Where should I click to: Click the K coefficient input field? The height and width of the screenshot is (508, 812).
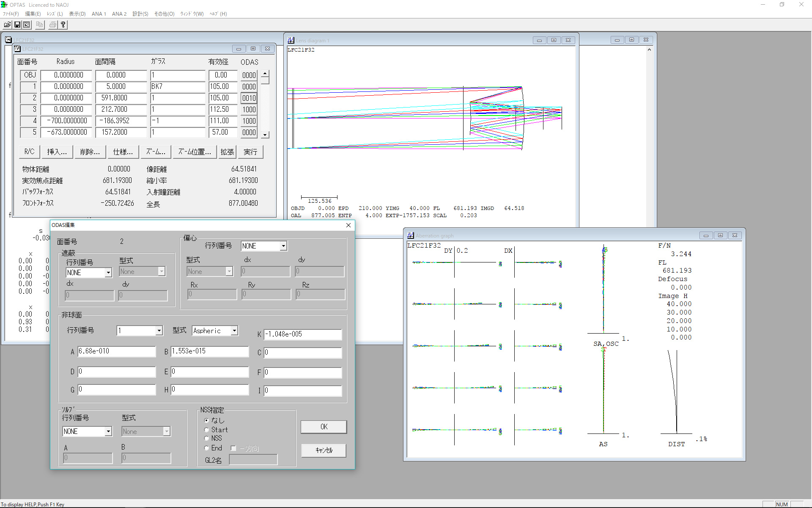pyautogui.click(x=302, y=334)
